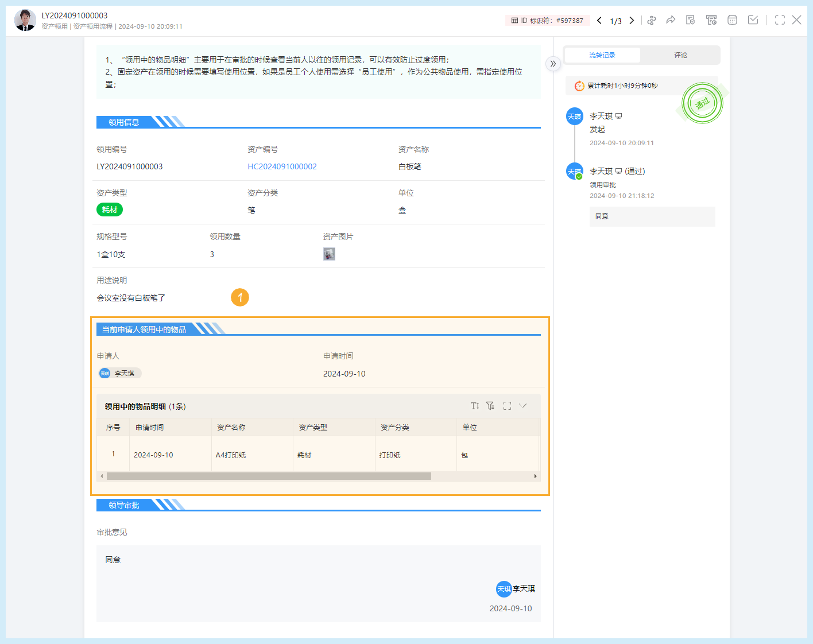Screen dimensions: 813x644
Task: Open the workflow diagram icon in toolbar
Action: [x=652, y=20]
